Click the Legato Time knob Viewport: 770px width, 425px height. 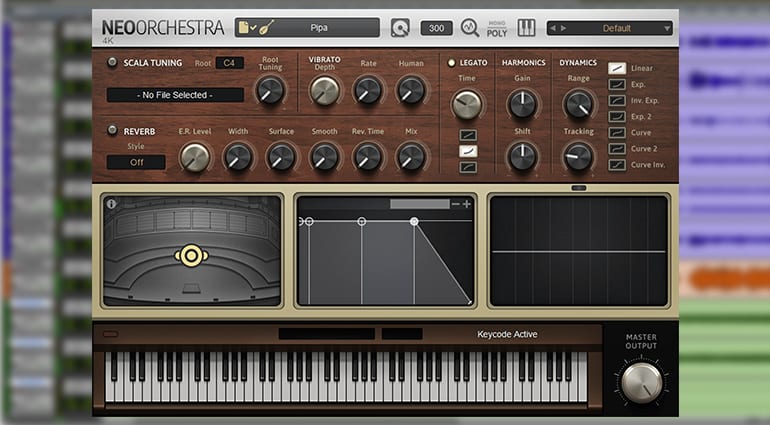pos(467,105)
